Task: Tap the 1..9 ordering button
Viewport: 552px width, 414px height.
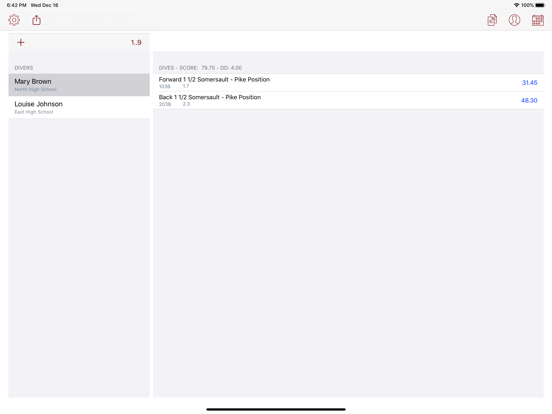Action: tap(136, 43)
